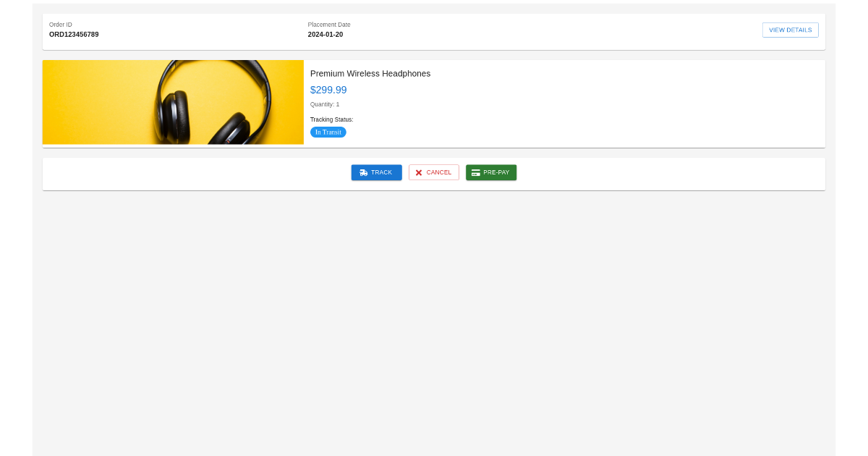Click the headphones product image
This screenshot has width=868, height=456.
coord(173,102)
